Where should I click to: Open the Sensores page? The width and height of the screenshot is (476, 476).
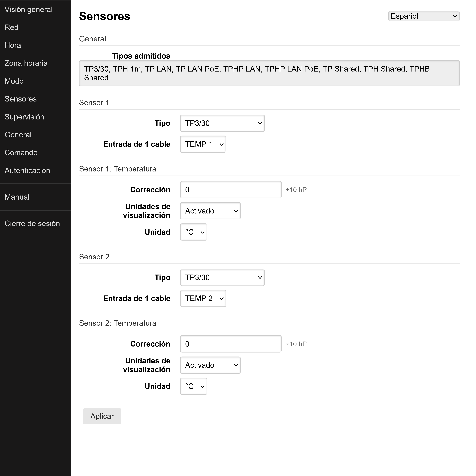pos(20,99)
